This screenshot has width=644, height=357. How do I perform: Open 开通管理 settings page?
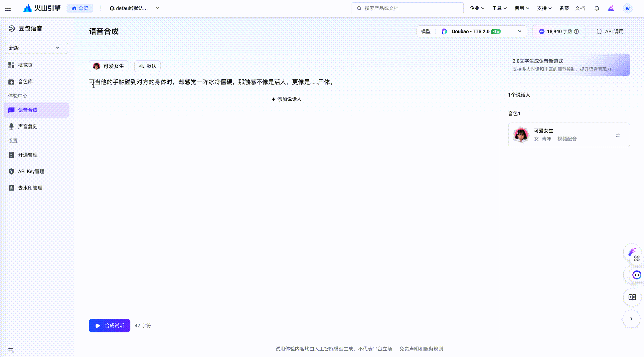coord(36,155)
